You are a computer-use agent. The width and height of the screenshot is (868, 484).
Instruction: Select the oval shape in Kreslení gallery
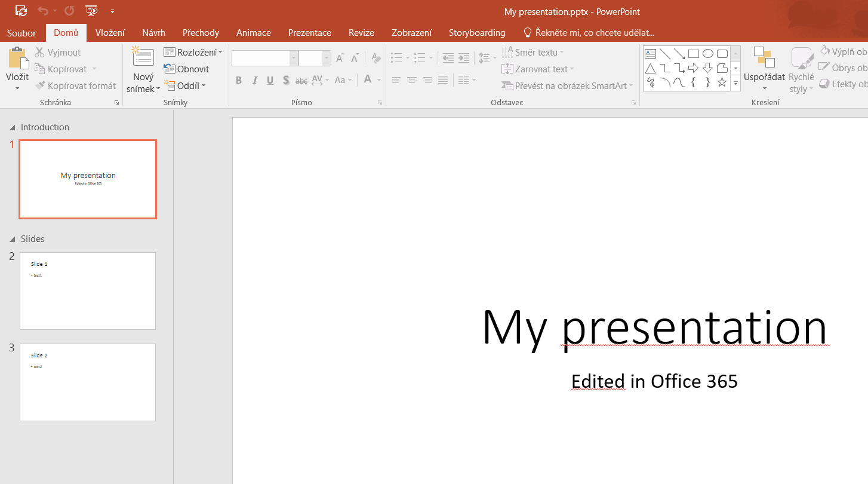click(x=708, y=53)
